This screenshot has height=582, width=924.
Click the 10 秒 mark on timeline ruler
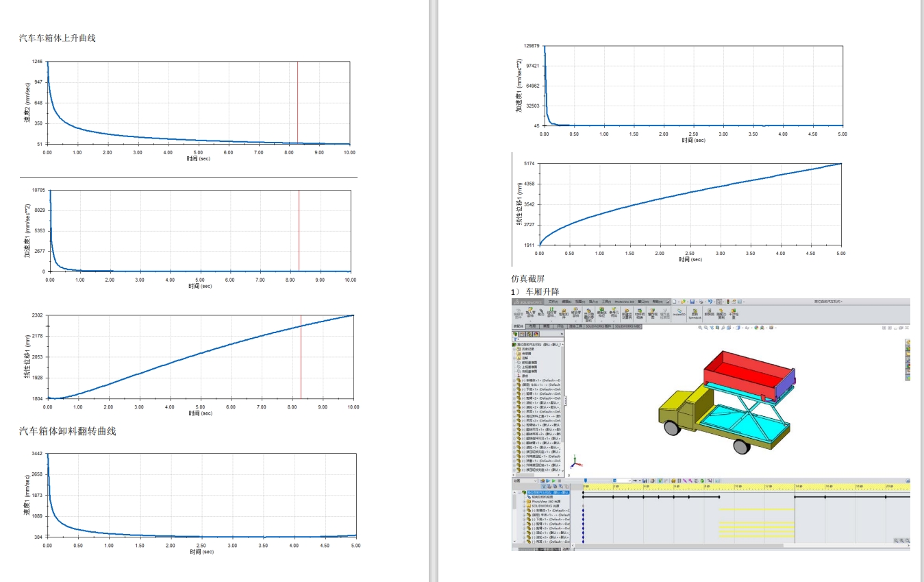(738, 486)
